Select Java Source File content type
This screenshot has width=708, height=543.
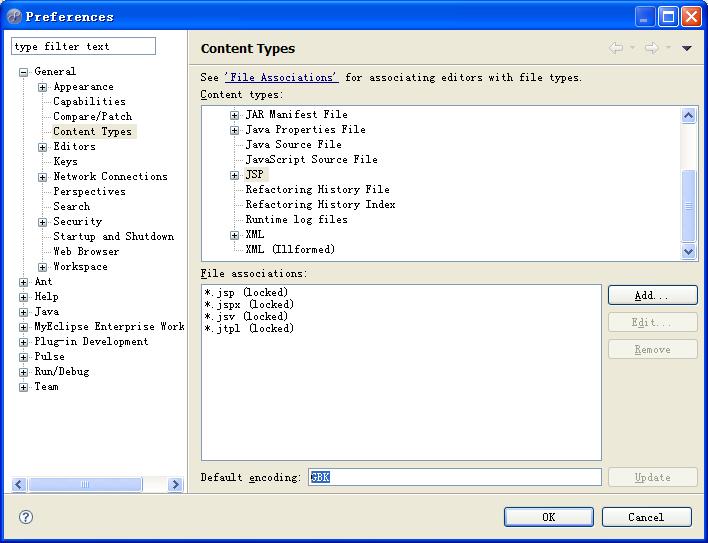click(293, 144)
